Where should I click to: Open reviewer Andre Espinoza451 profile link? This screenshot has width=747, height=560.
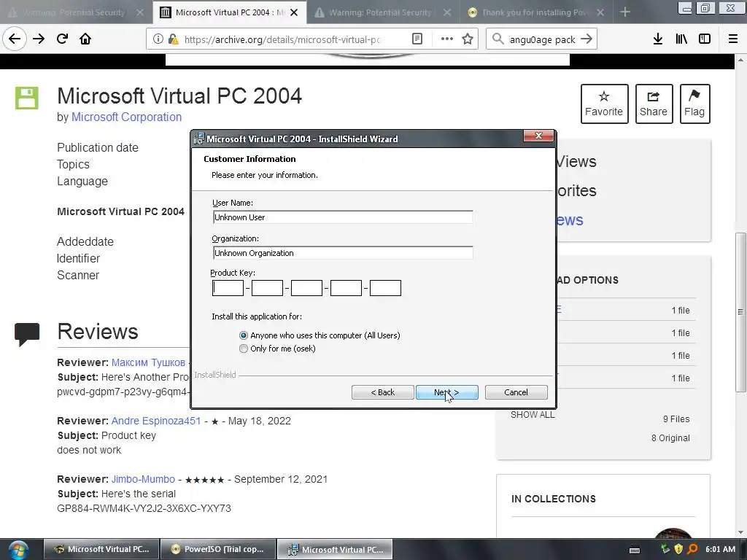click(x=156, y=421)
